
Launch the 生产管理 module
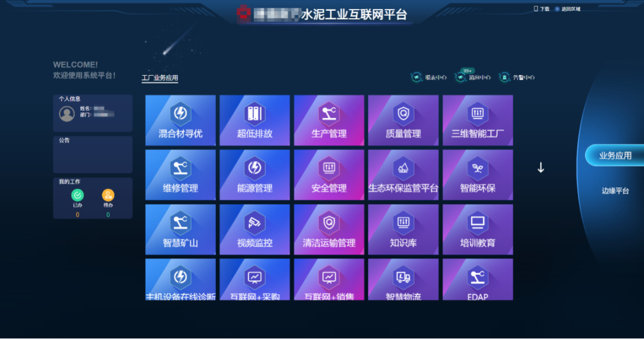tap(329, 121)
